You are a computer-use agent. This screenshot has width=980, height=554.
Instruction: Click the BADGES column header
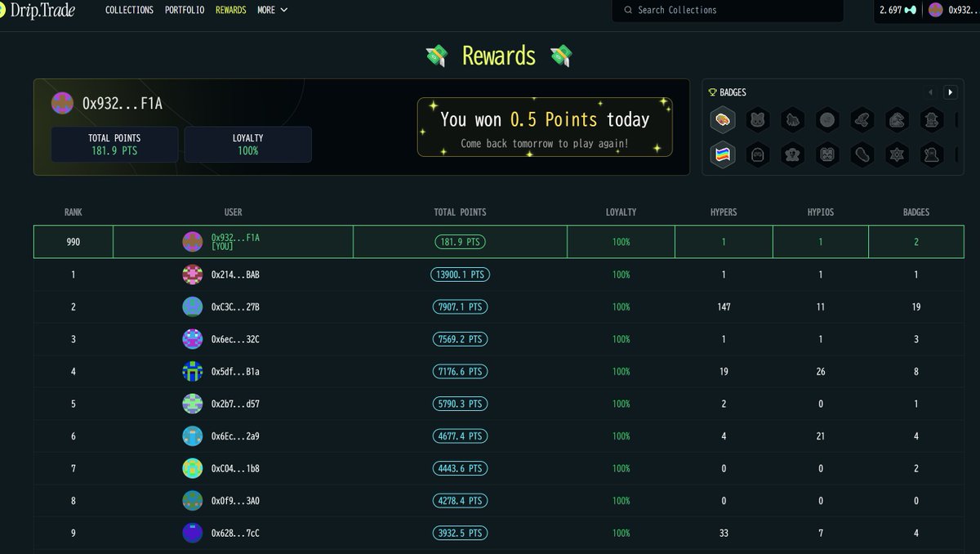coord(916,212)
